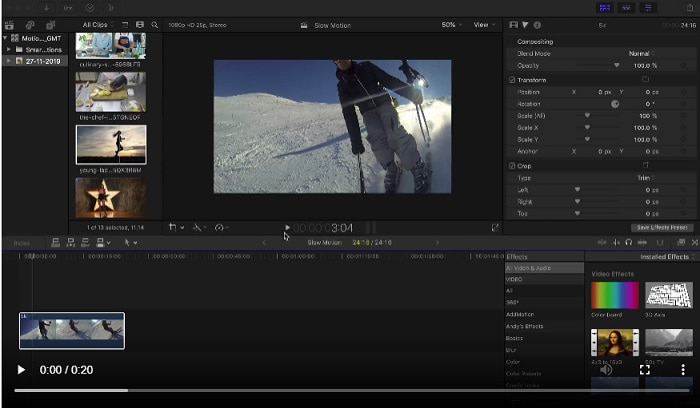
Task: Click overwrite clip edit icon
Action: coord(102,242)
